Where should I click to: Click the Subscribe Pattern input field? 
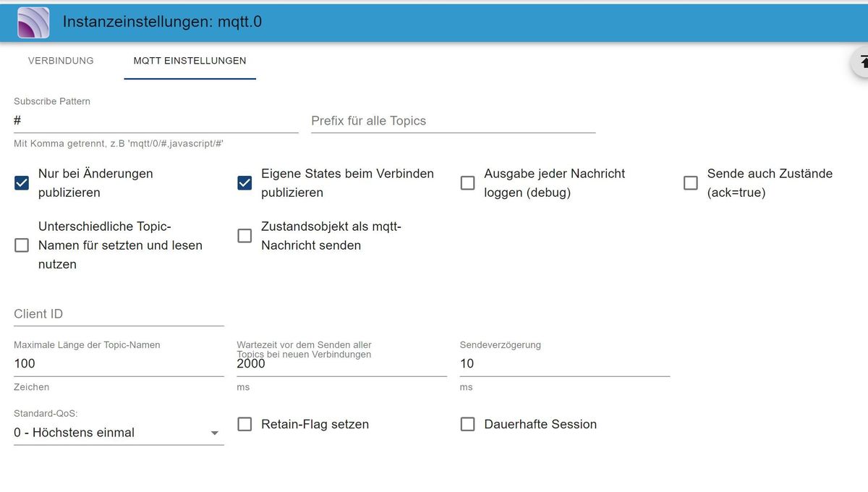pyautogui.click(x=156, y=121)
